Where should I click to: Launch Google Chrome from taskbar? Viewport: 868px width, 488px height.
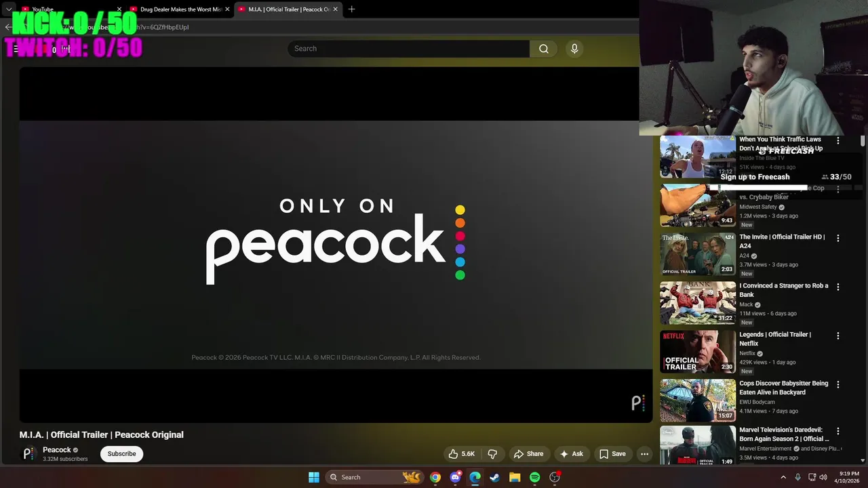click(435, 477)
